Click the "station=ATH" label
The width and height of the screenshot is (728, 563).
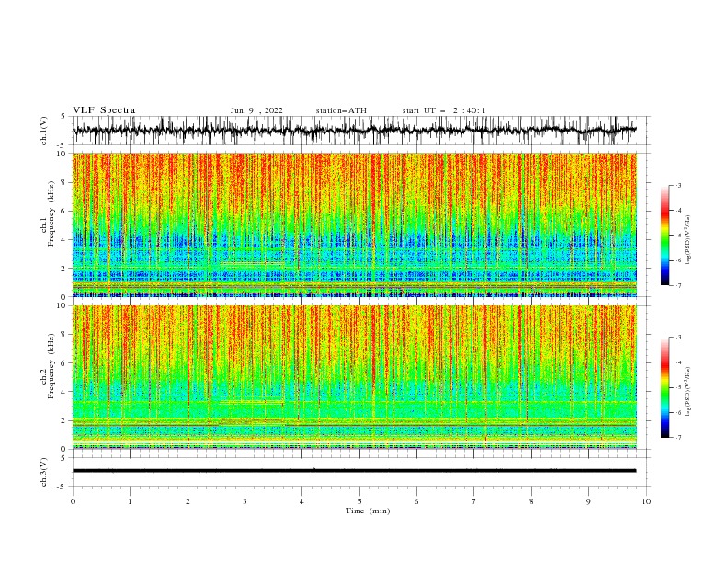tap(341, 110)
